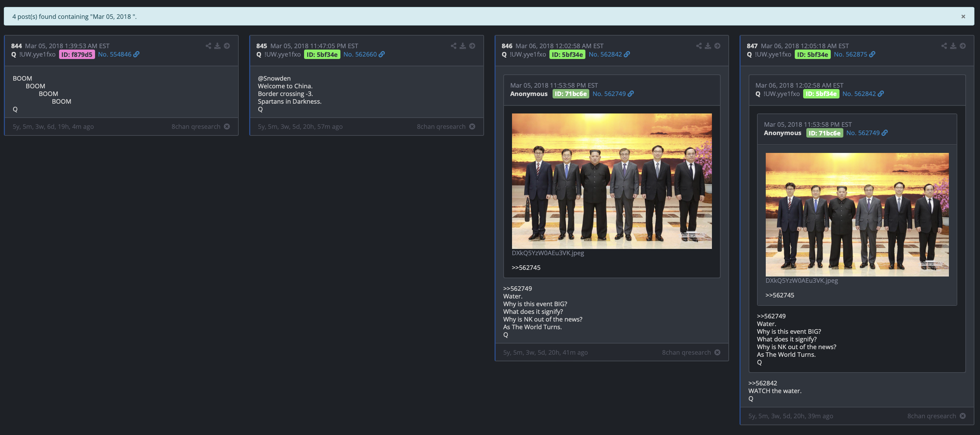Click chain icon beside No. 562749 inside post 847
Image resolution: width=980 pixels, height=435 pixels.
[885, 133]
